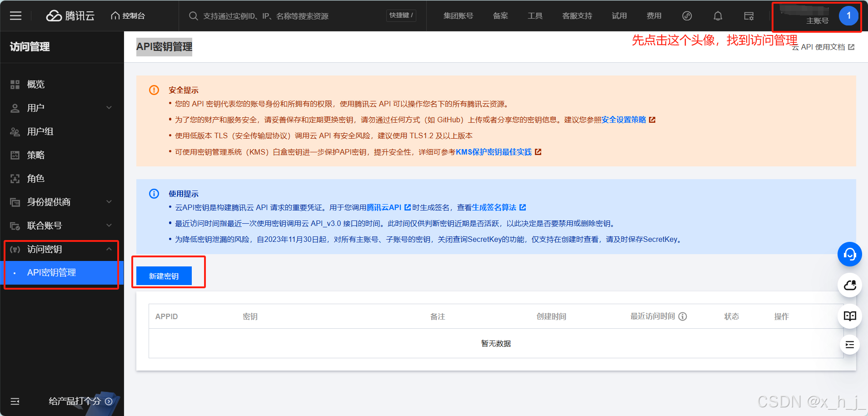Open the 费用 menu
Viewport: 868px width, 416px height.
(654, 16)
